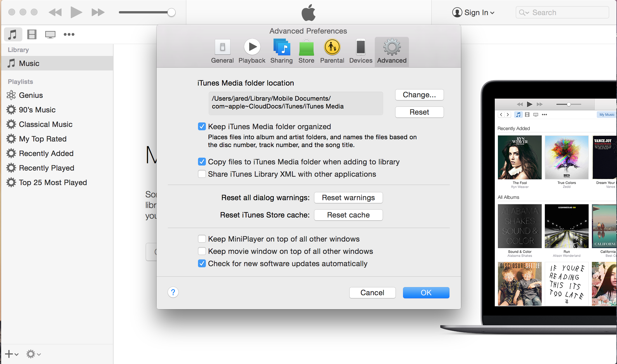Click the Sound & Color album artwork

point(520,226)
